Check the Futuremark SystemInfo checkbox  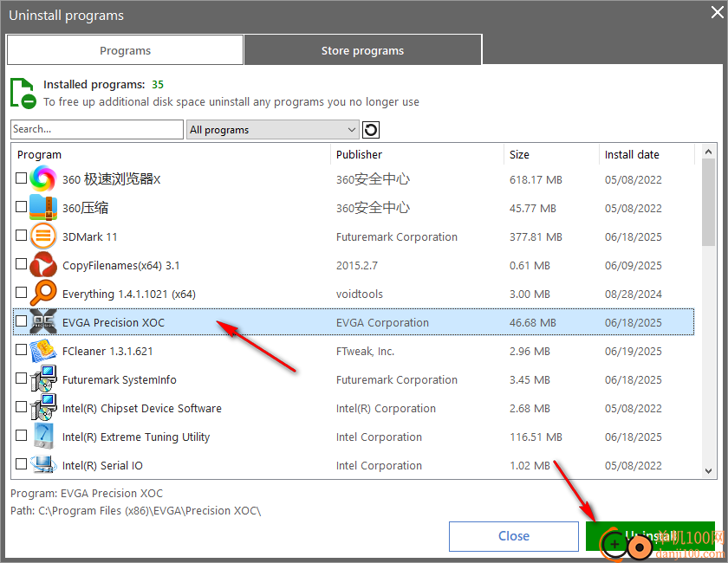(21, 379)
